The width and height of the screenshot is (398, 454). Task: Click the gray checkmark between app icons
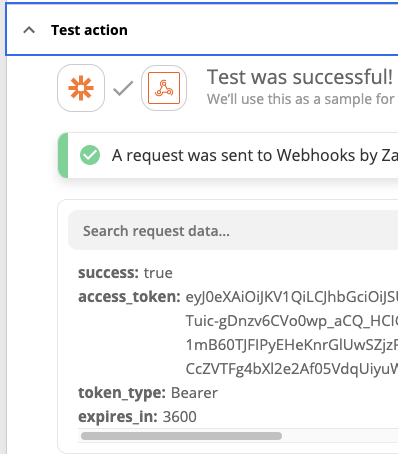coord(123,88)
